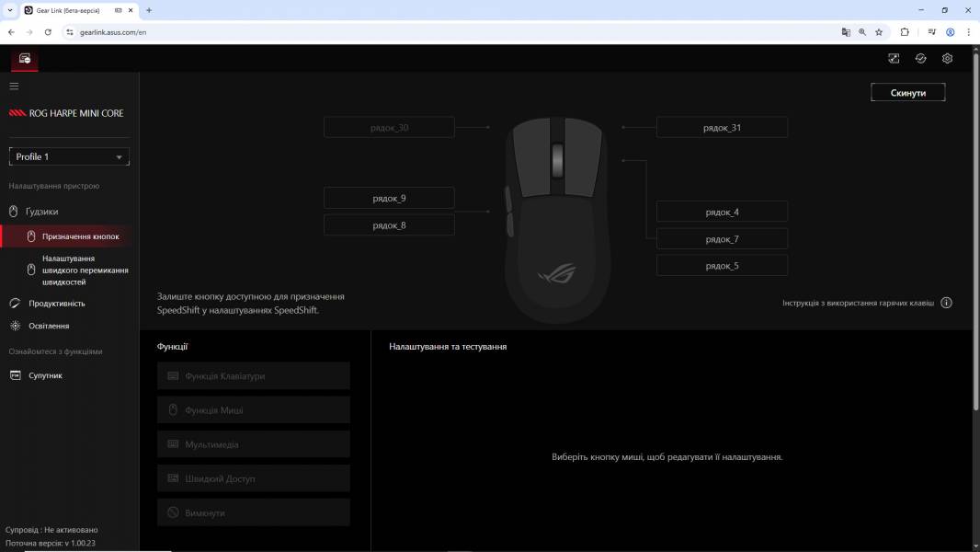
Task: Click the sync/update icon in top bar
Action: tap(919, 57)
